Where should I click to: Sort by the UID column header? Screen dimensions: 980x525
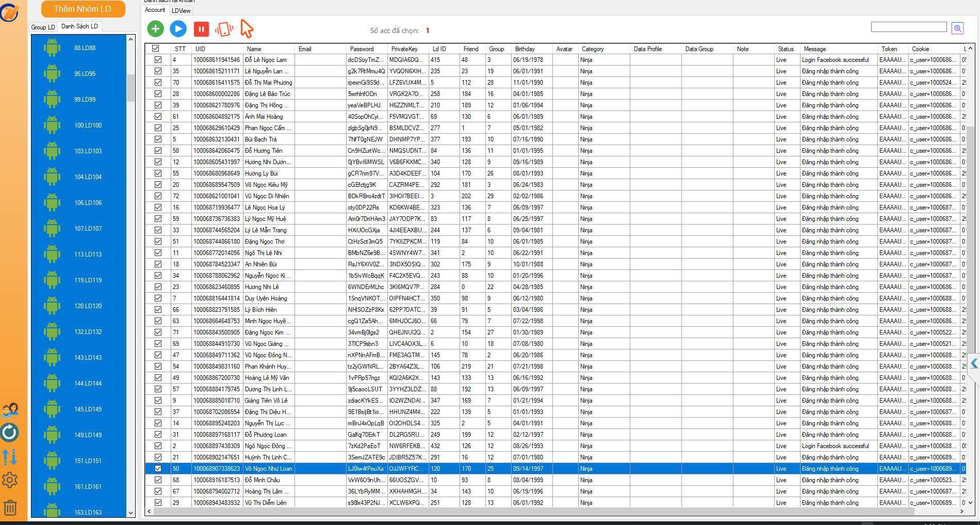217,49
